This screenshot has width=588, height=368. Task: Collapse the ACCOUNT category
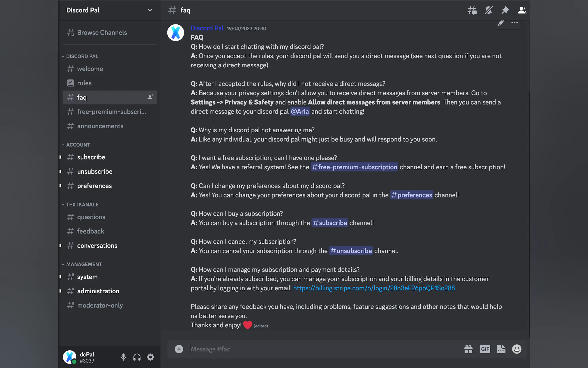click(78, 145)
